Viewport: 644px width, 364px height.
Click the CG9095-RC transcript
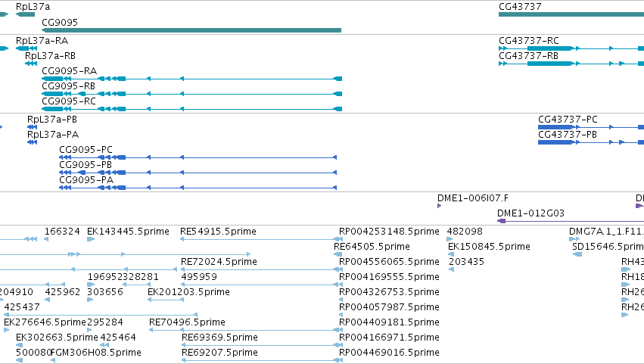[x=191, y=109]
